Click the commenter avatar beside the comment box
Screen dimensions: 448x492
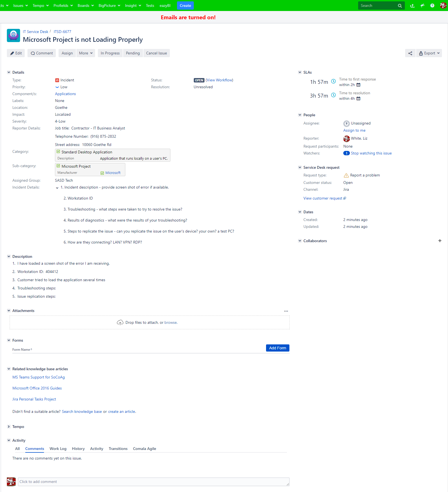(11, 482)
